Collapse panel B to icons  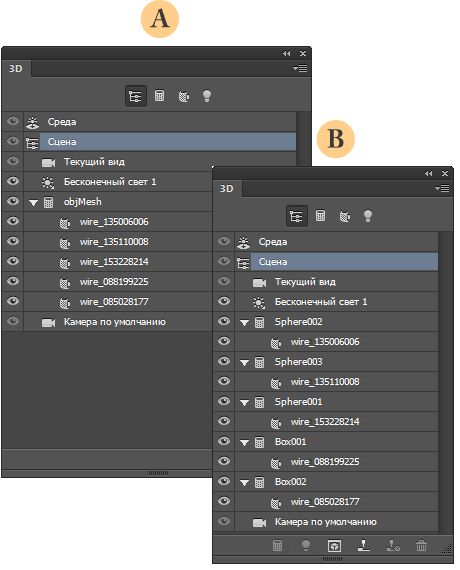click(429, 174)
